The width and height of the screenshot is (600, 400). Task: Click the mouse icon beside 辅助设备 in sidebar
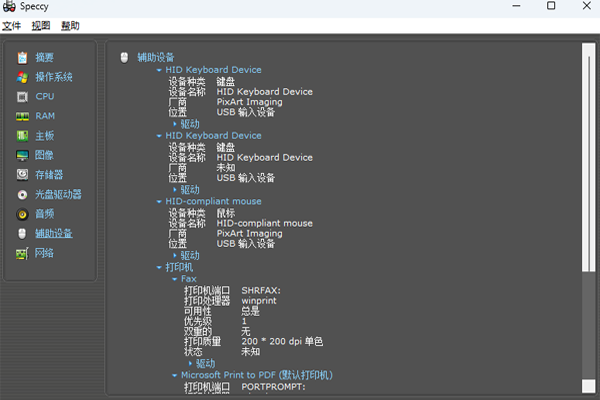tap(22, 233)
